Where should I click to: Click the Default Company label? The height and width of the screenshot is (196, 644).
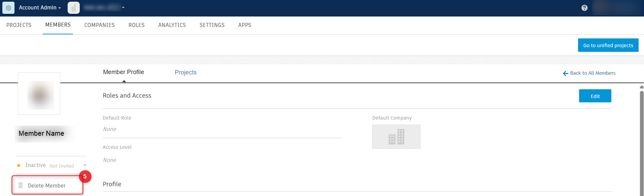tap(392, 118)
